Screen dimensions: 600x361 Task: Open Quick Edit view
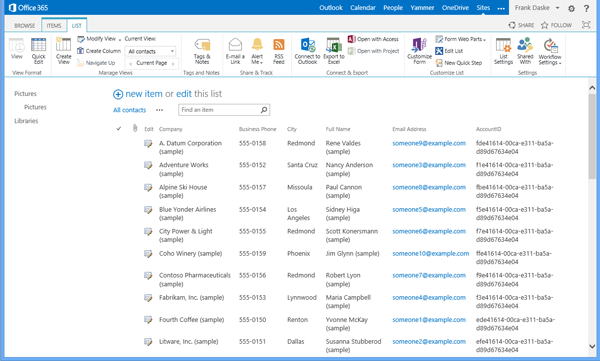pyautogui.click(x=38, y=51)
